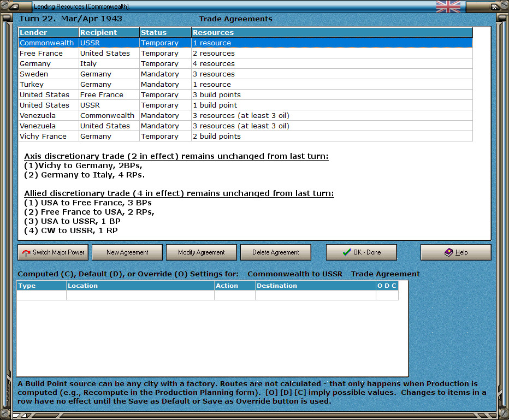
Task: Click the Destination column header
Action: [316, 286]
